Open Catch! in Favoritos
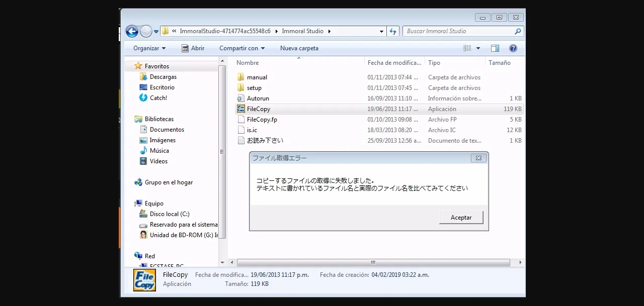This screenshot has height=306, width=644. [x=158, y=98]
